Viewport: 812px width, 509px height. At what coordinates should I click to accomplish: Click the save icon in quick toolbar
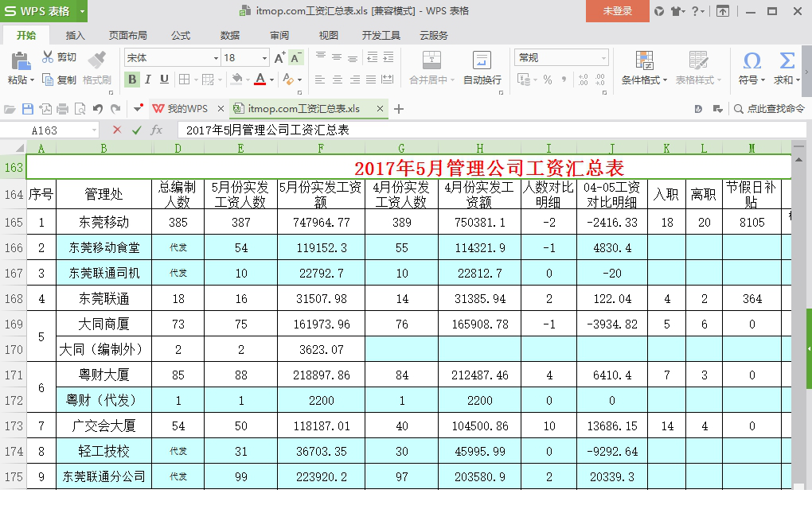[x=27, y=109]
